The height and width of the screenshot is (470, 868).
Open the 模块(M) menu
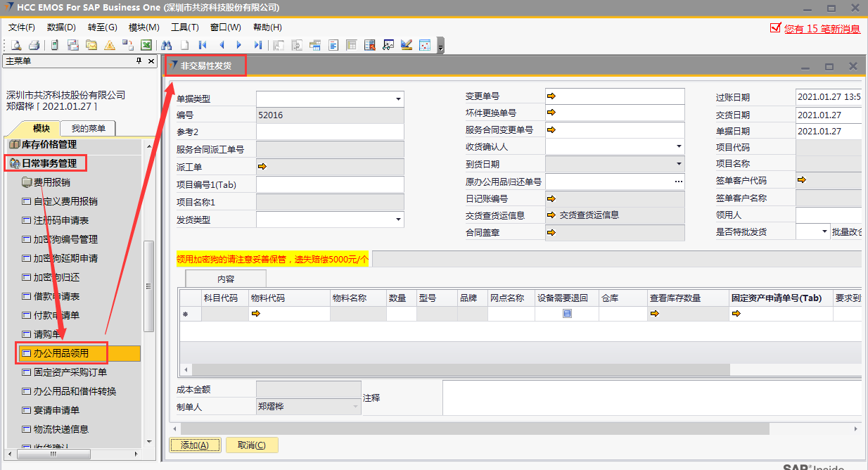(143, 27)
